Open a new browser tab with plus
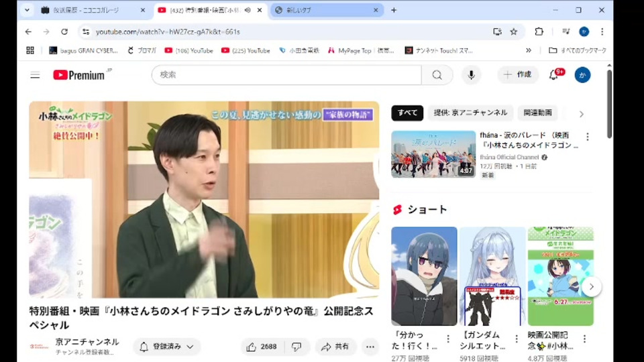The height and width of the screenshot is (362, 644). tap(394, 10)
